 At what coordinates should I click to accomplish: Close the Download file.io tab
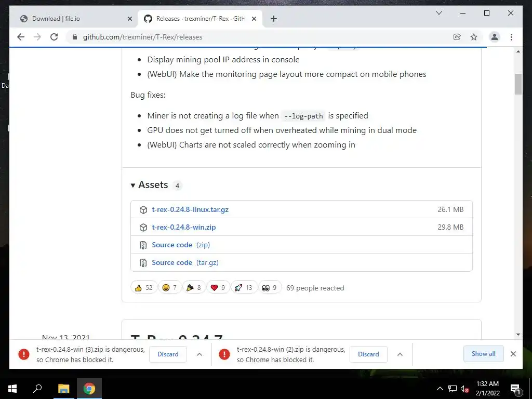coord(129,19)
